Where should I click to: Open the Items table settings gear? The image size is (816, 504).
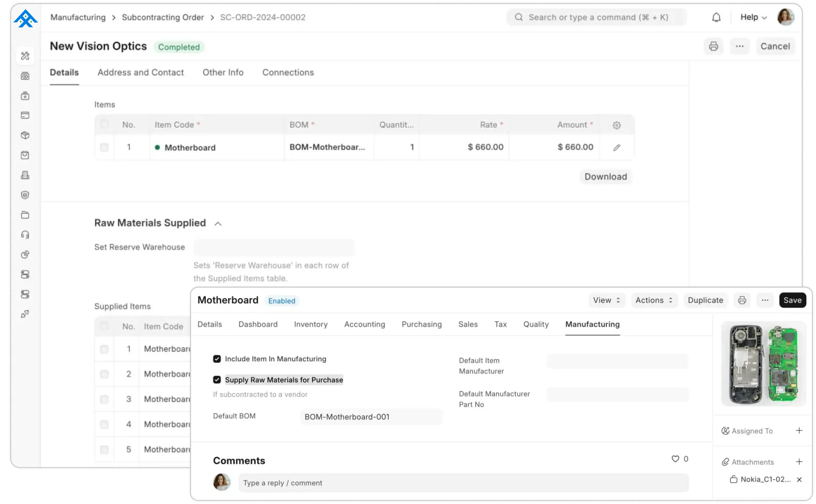click(x=616, y=125)
